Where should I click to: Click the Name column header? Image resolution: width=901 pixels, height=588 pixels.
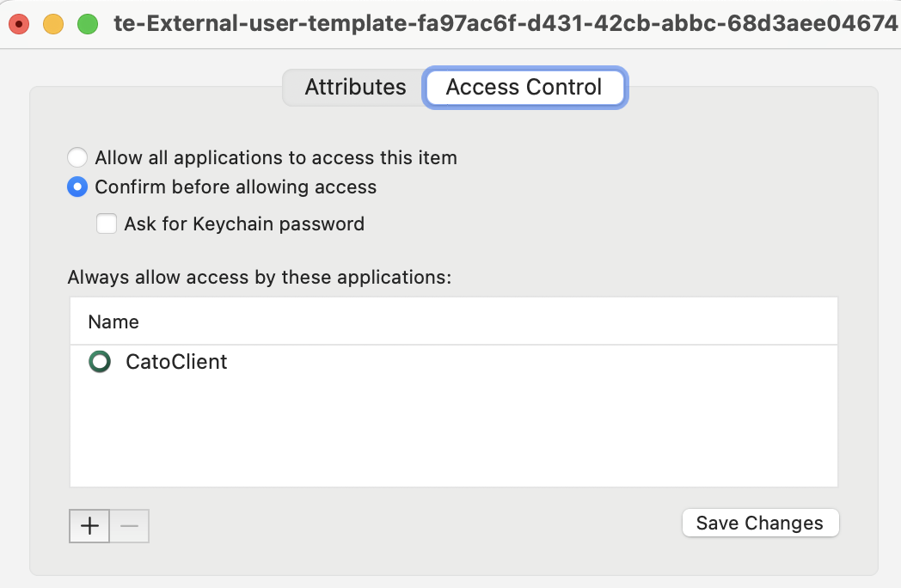coord(113,322)
